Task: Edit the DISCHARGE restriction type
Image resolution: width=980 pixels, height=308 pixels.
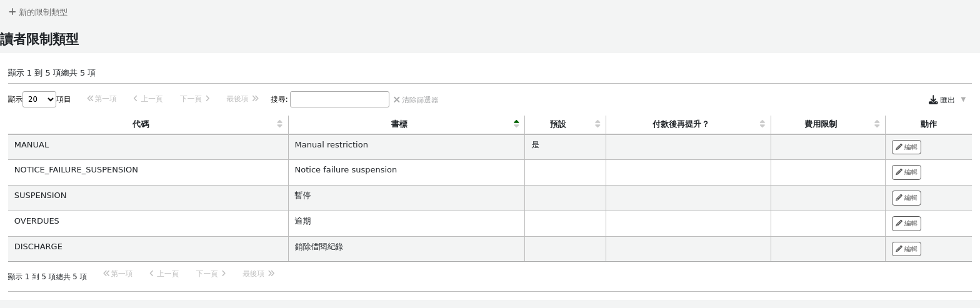Action: pyautogui.click(x=906, y=249)
